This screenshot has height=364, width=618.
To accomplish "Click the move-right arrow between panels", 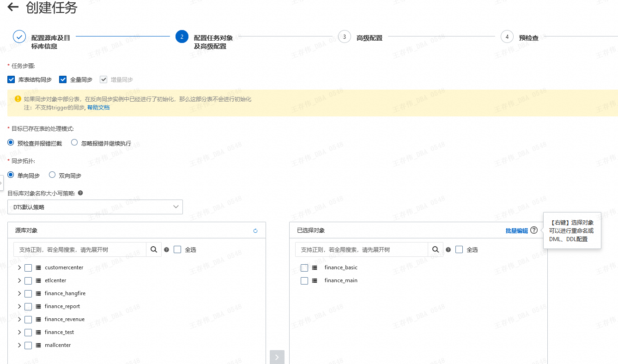I will (277, 357).
